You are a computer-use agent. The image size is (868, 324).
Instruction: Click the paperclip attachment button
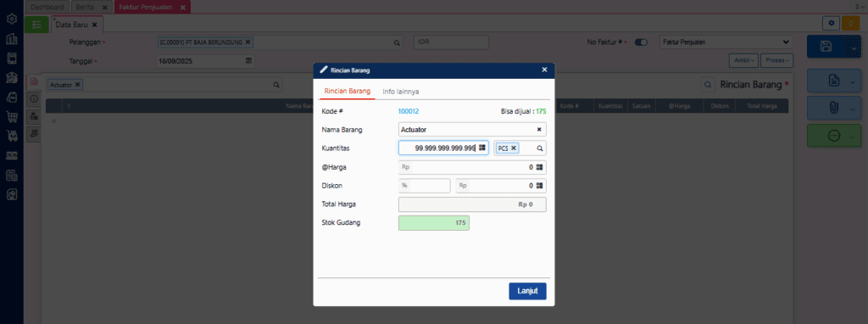pyautogui.click(x=834, y=108)
